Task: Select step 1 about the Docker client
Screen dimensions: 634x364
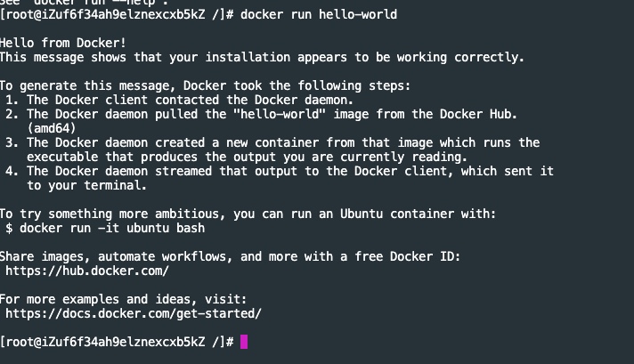Action: tap(178, 100)
